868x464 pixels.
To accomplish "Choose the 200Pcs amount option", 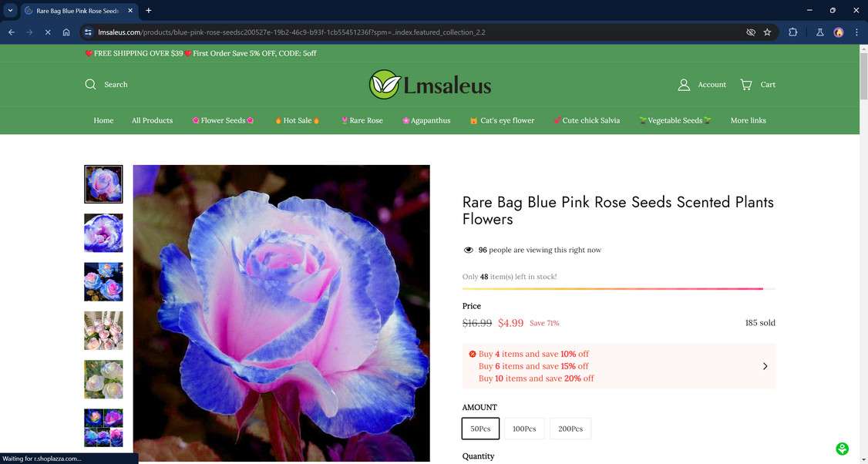I will pos(570,429).
